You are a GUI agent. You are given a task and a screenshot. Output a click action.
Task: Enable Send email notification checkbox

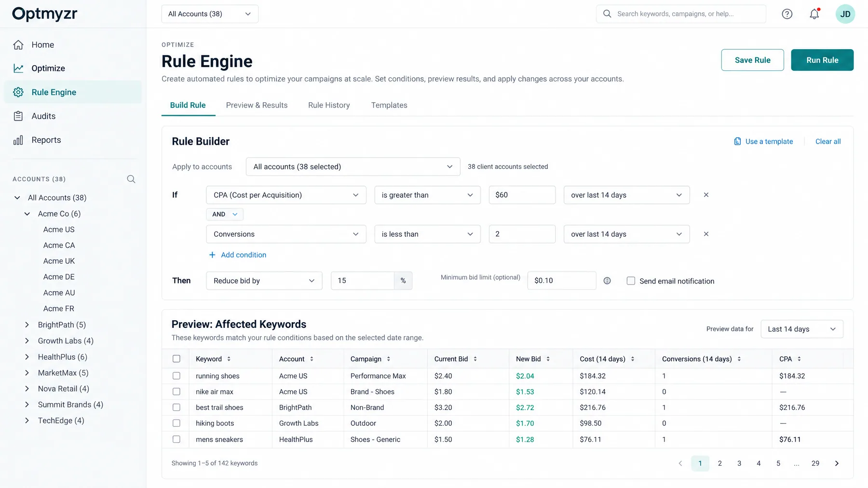(631, 281)
